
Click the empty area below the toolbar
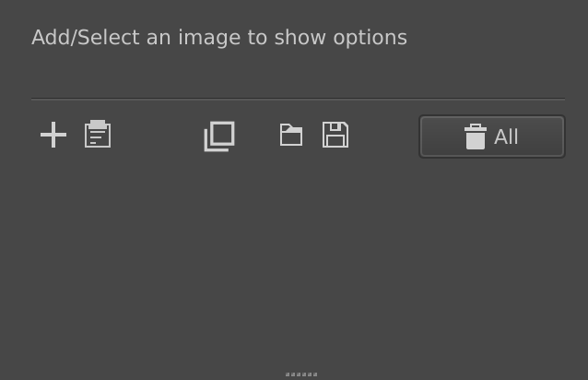point(295,258)
